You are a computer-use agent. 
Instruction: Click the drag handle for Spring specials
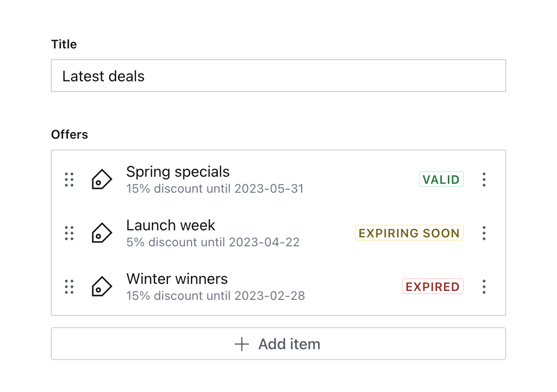pos(69,179)
